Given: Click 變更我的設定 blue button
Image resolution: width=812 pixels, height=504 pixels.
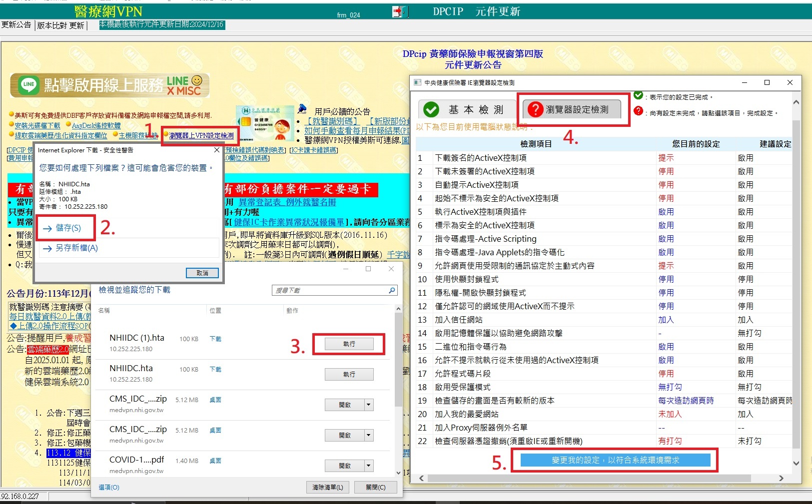Looking at the screenshot, I should [615, 460].
